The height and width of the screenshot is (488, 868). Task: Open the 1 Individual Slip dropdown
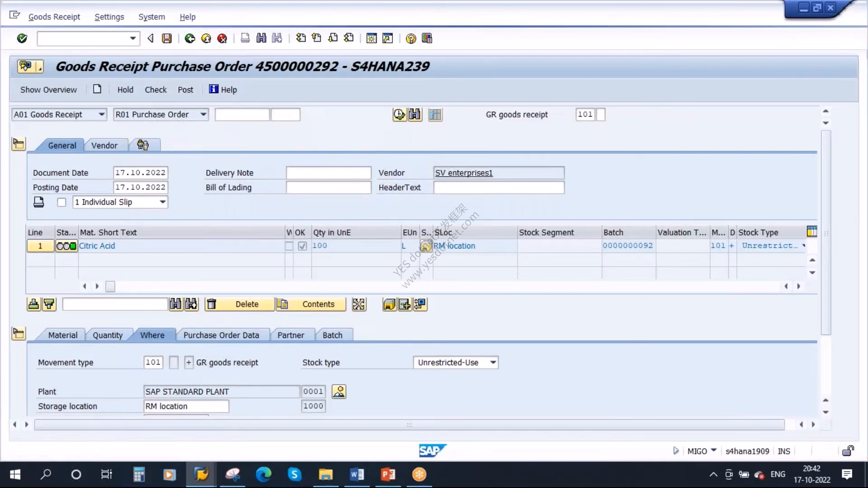tap(162, 202)
